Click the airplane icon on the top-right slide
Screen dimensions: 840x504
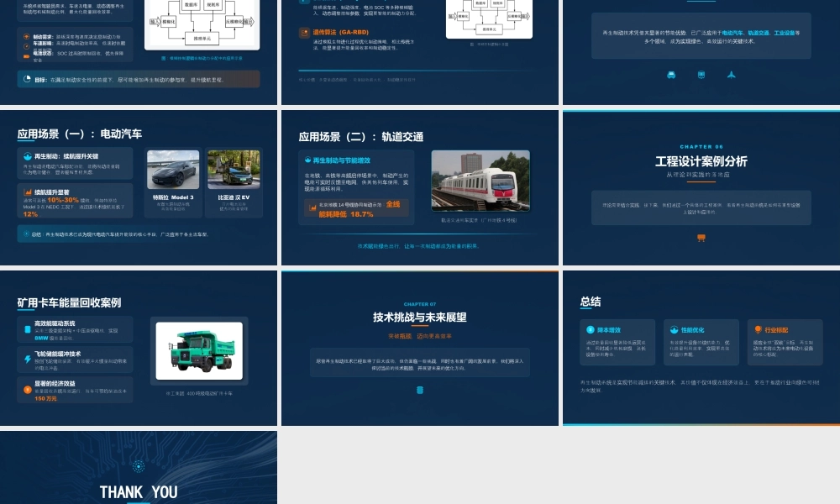[732, 75]
